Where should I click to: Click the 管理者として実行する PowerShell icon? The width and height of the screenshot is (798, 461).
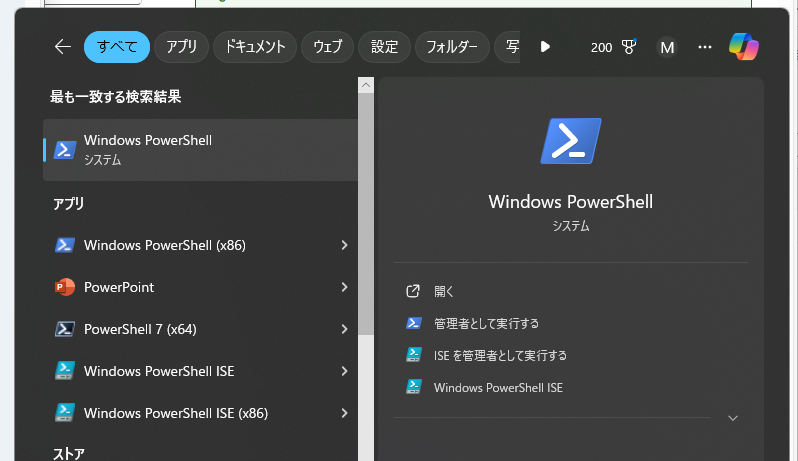tap(413, 323)
